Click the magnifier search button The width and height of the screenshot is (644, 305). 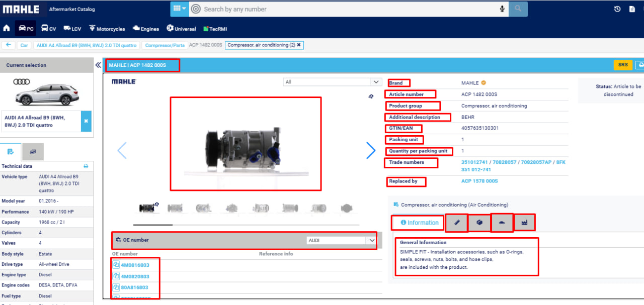518,9
